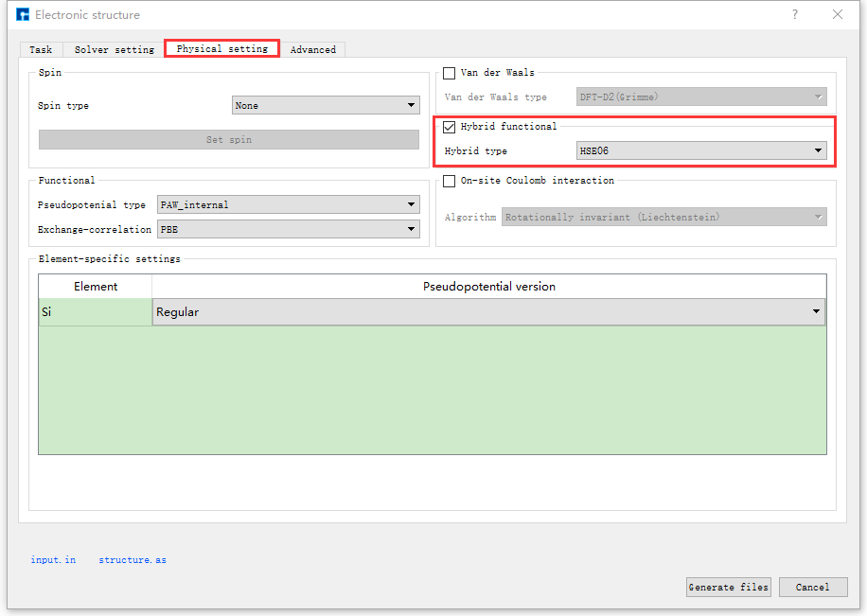Open the Hybrid type HSE06 dropdown
This screenshot has height=616, width=867.
(700, 151)
